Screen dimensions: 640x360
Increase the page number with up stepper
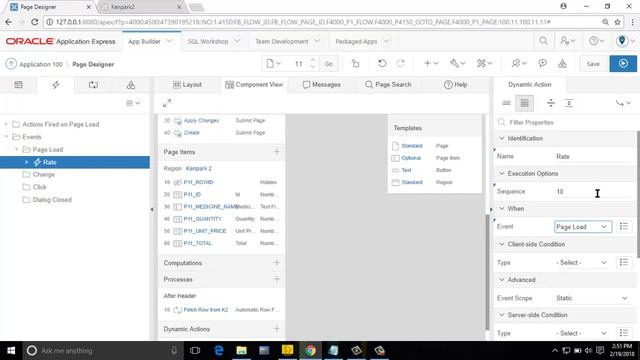click(313, 60)
